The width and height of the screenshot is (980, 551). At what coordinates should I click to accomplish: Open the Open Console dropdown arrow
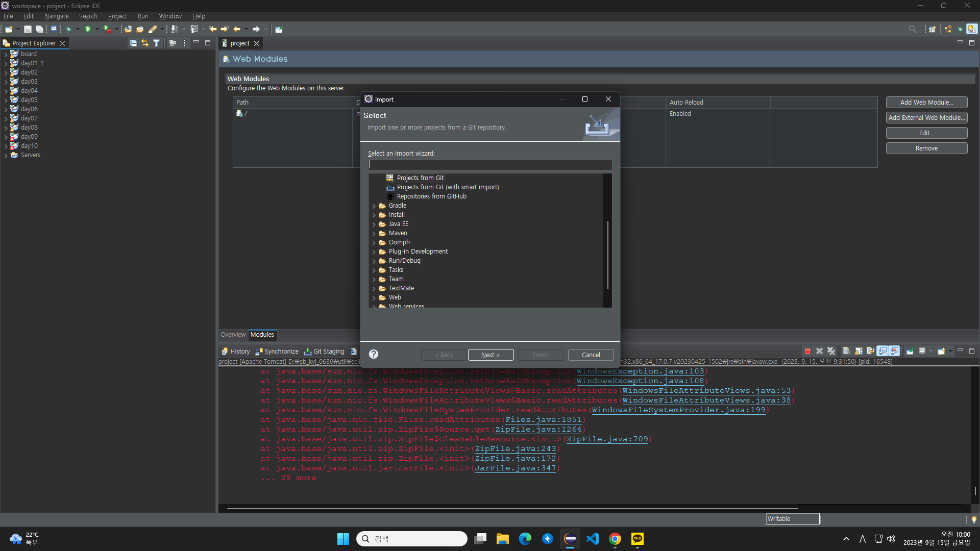point(950,351)
